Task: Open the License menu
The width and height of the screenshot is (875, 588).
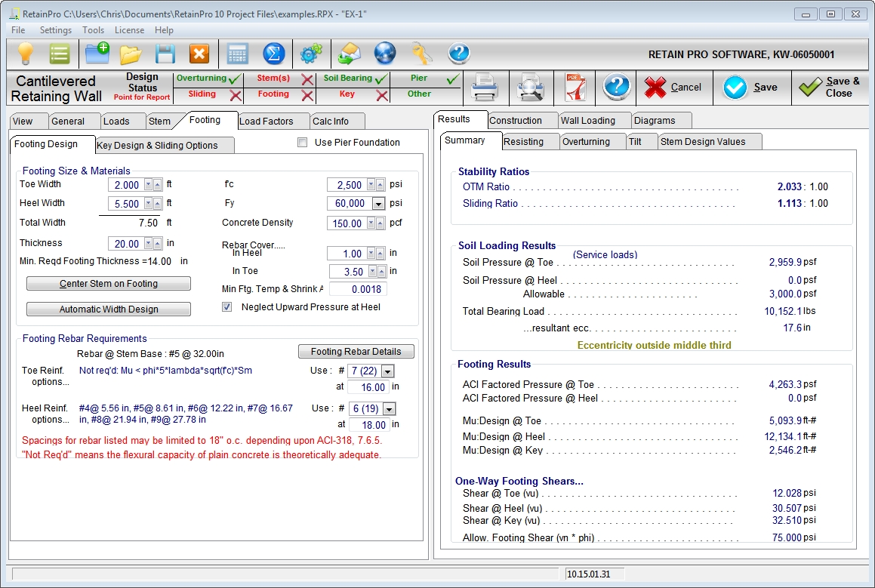Action: [x=129, y=30]
